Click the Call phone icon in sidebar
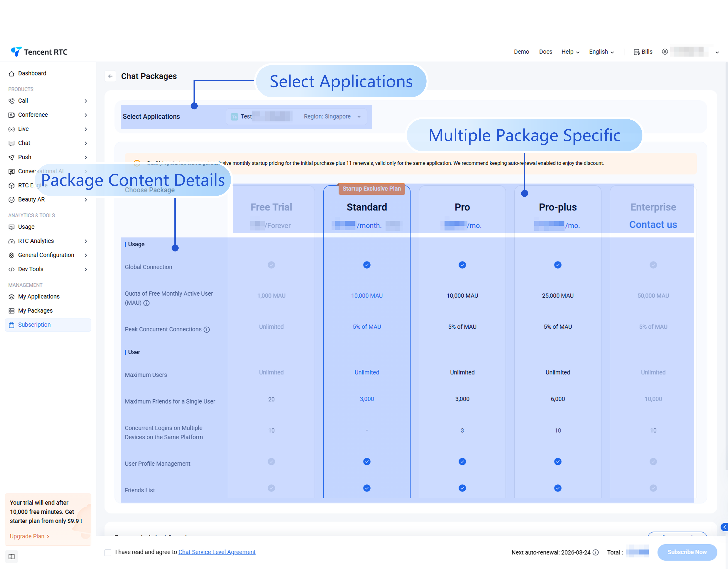 (x=12, y=101)
